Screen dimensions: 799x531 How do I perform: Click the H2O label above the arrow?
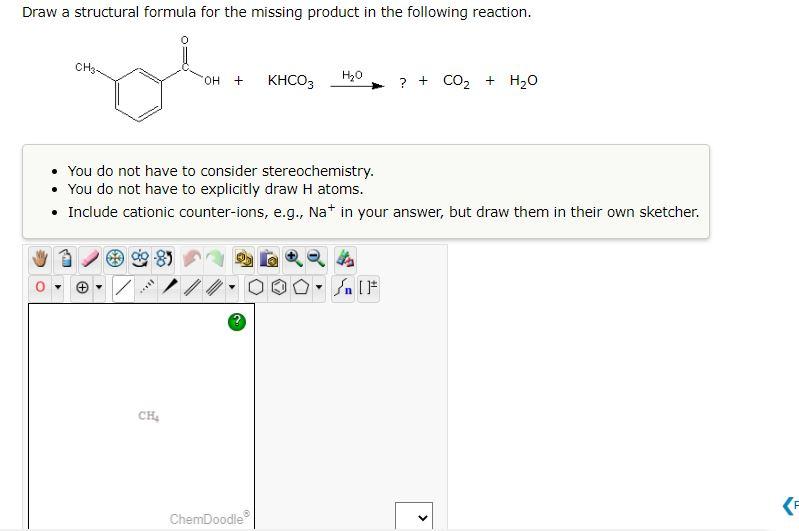click(352, 75)
